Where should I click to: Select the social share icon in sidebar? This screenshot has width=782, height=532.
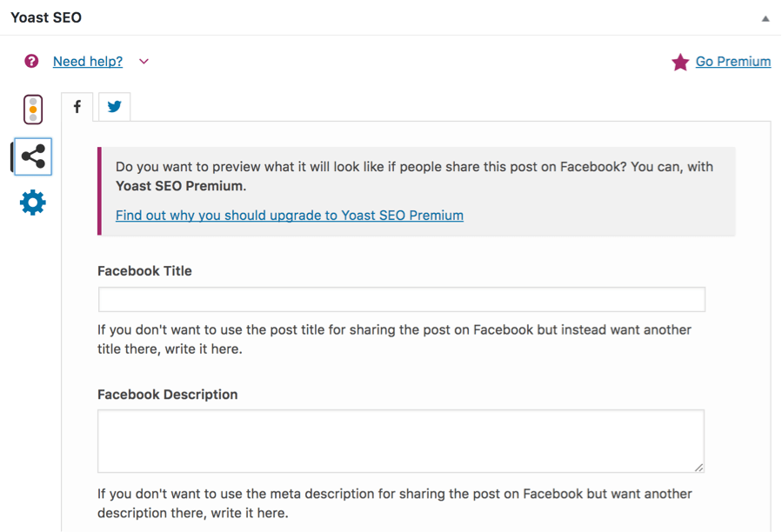[x=33, y=156]
